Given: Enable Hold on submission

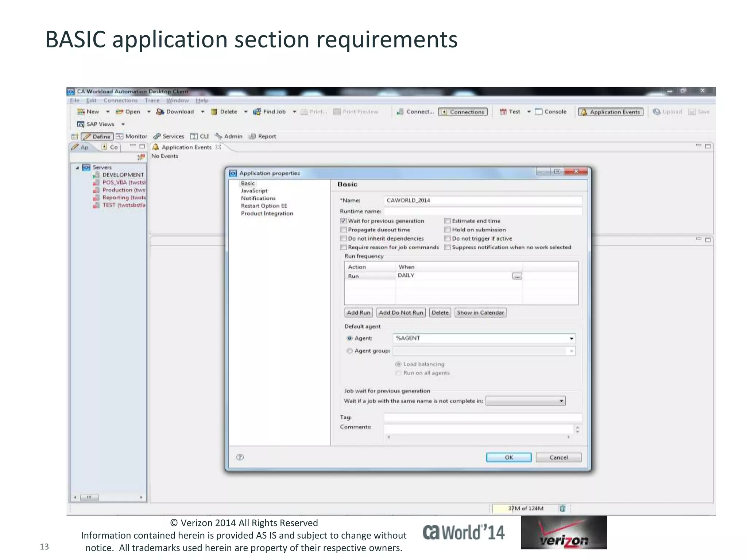Looking at the screenshot, I should [447, 230].
